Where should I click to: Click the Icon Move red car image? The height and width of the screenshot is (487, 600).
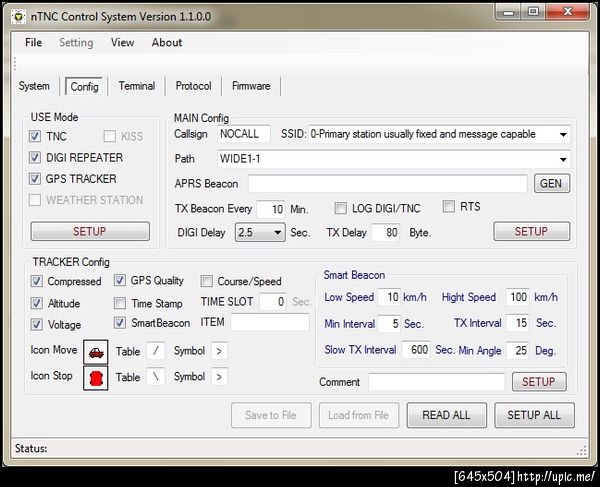96,352
